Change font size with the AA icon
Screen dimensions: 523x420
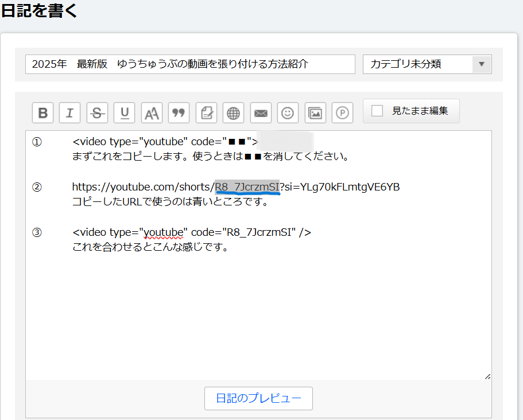pos(152,112)
